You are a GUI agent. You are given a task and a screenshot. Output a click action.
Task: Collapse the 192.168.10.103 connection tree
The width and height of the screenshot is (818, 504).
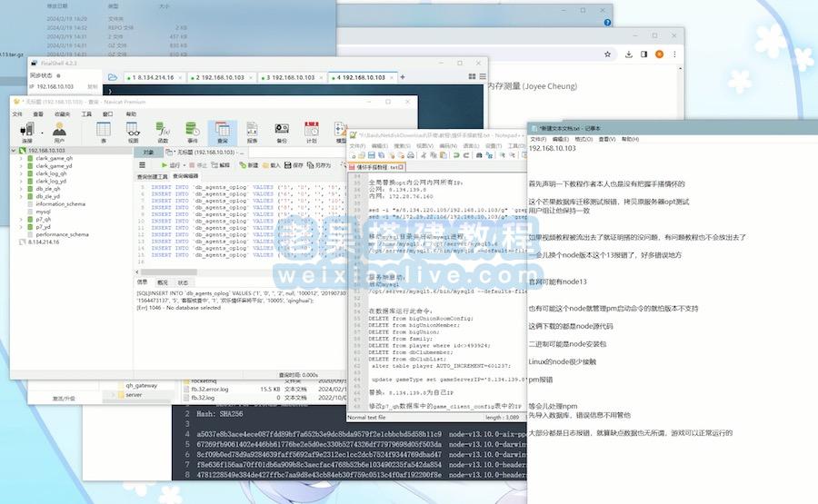click(x=14, y=150)
